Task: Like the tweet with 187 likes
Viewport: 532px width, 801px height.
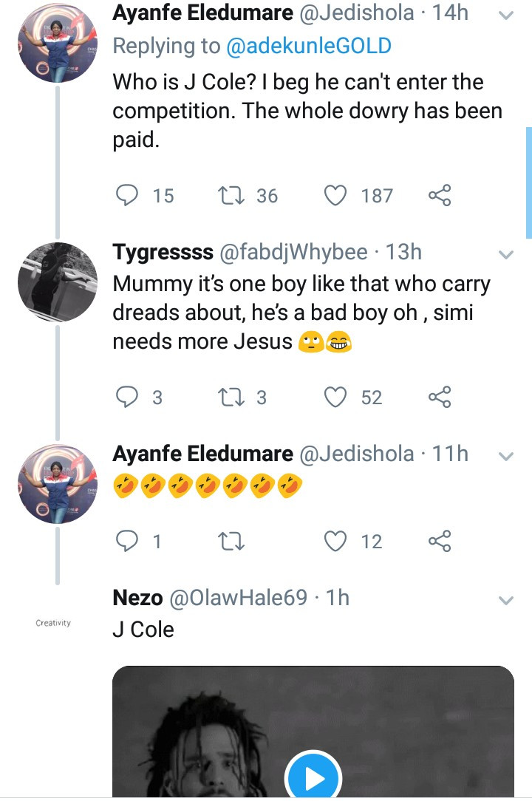Action: (336, 195)
